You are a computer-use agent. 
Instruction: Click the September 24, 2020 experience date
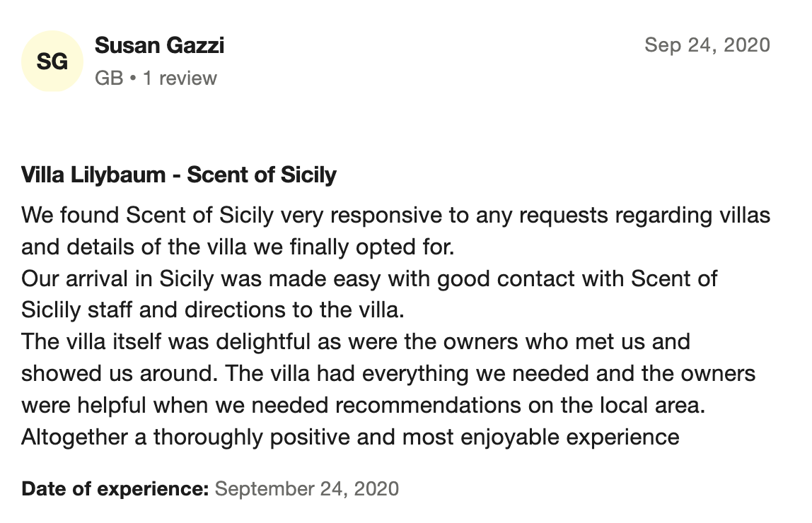(306, 488)
